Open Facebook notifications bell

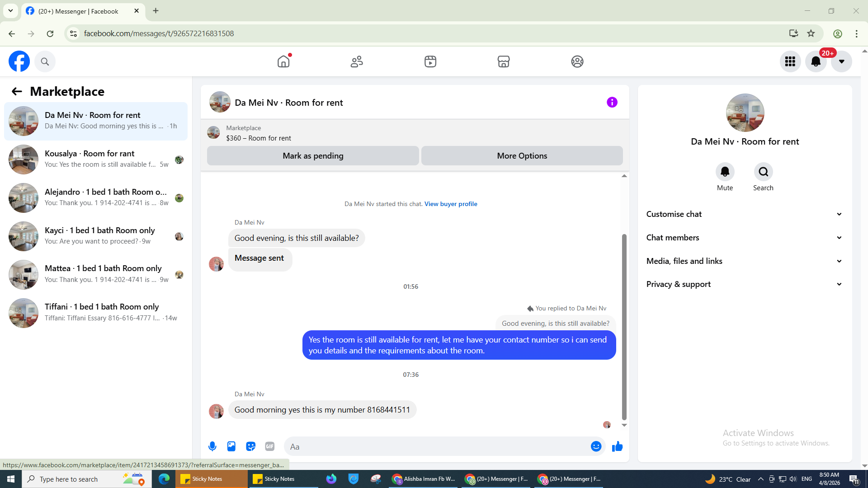pos(816,61)
